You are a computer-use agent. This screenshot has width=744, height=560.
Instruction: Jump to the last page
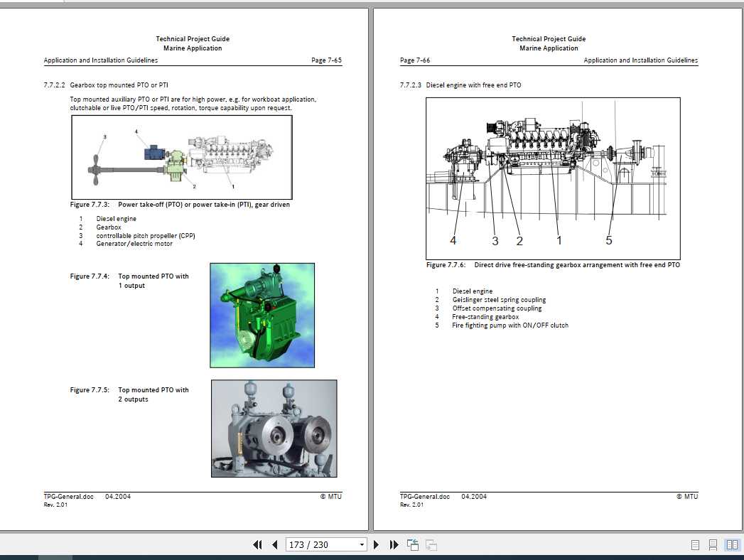point(394,544)
